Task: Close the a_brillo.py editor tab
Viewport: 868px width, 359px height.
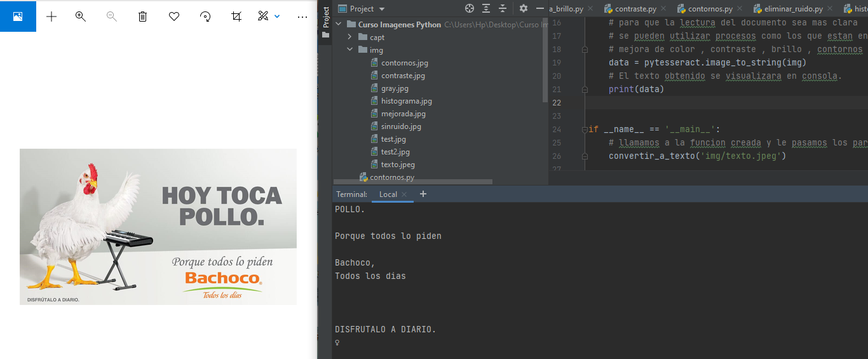Action: tap(590, 9)
